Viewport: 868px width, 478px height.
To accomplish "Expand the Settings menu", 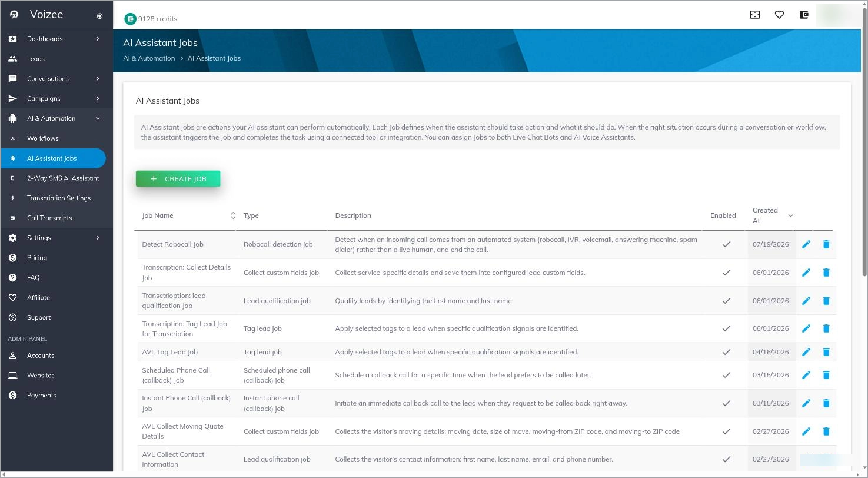I will point(56,238).
